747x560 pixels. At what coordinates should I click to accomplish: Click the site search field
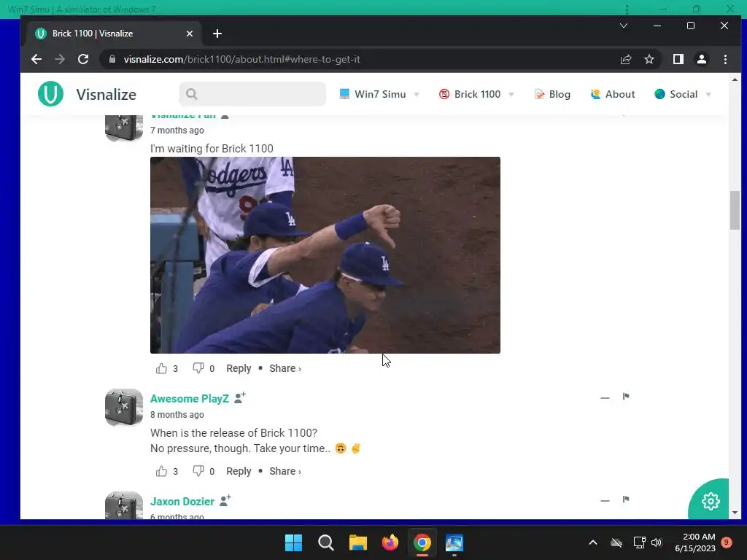252,94
